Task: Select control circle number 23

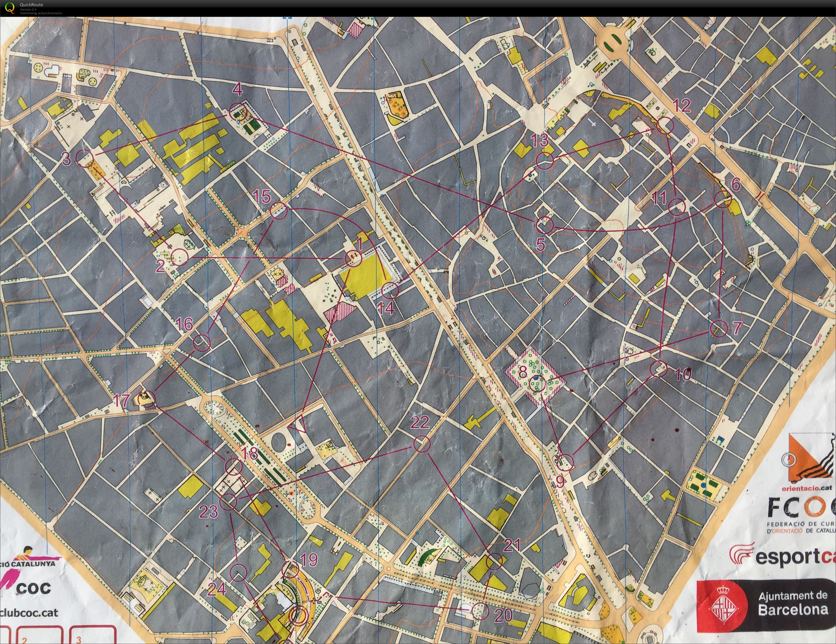Action: tap(229, 502)
